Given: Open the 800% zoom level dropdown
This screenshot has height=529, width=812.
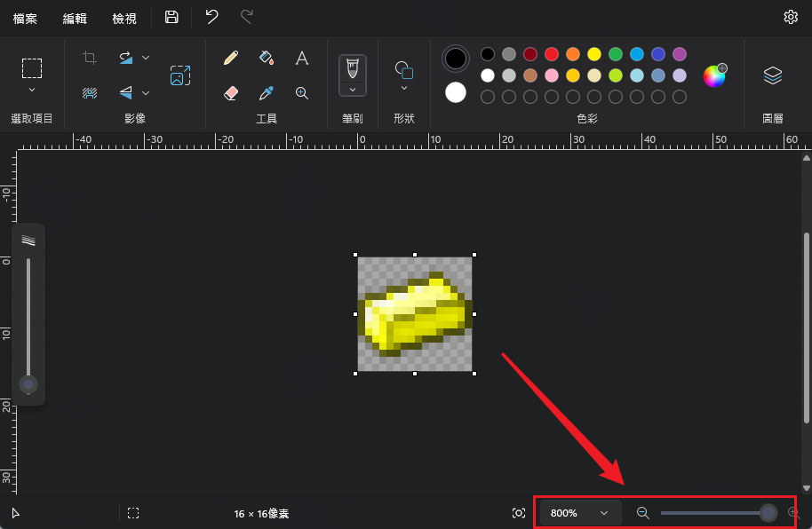Looking at the screenshot, I should 580,513.
